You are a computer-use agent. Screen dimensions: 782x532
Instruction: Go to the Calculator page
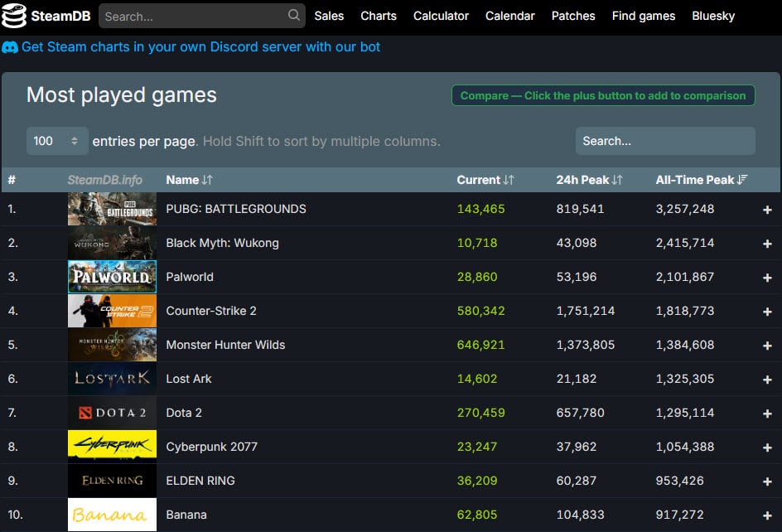(441, 16)
